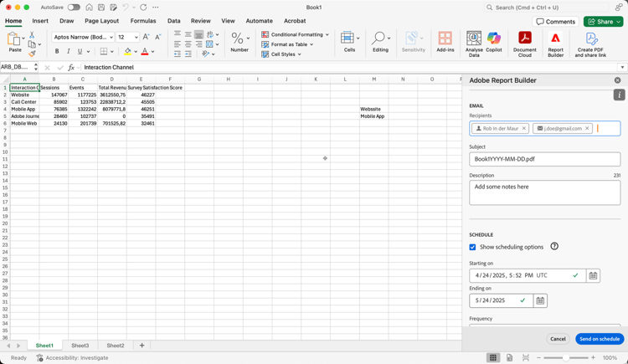Save the workbook via title bar icon

click(101, 8)
